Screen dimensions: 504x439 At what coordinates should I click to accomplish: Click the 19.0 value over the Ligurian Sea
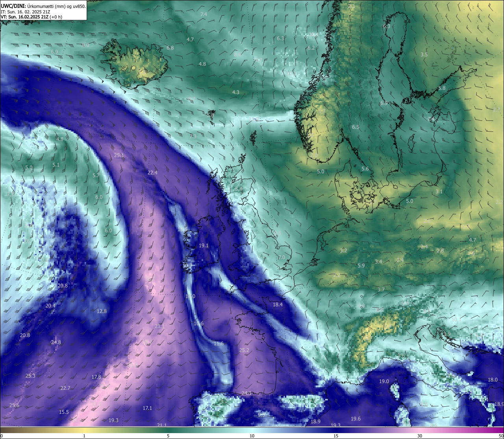coord(384,382)
